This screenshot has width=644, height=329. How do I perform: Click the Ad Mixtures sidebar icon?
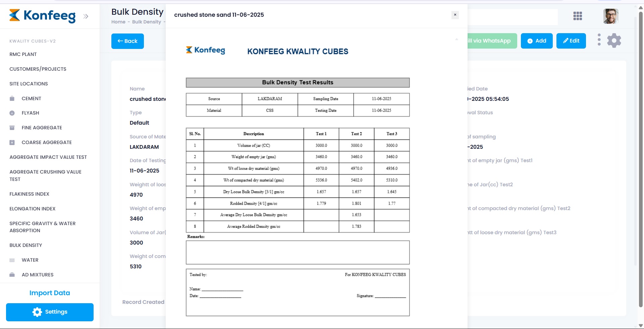(12, 275)
